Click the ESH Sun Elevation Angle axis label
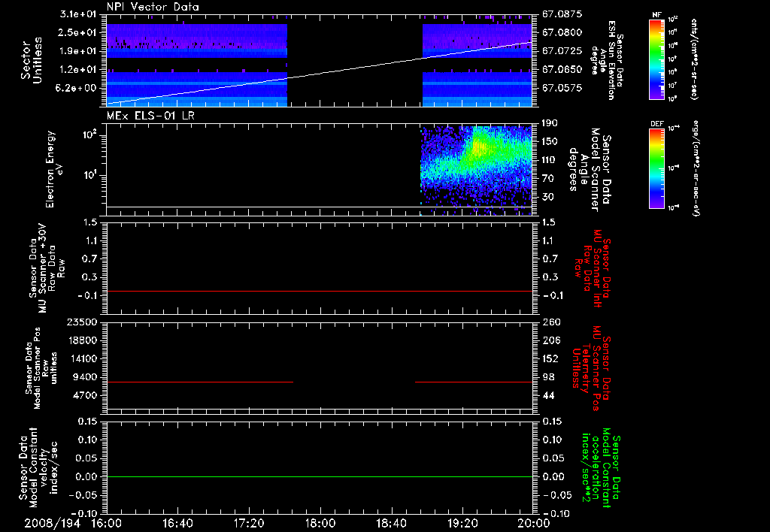Screen dimensions: 770x532 click(x=607, y=60)
